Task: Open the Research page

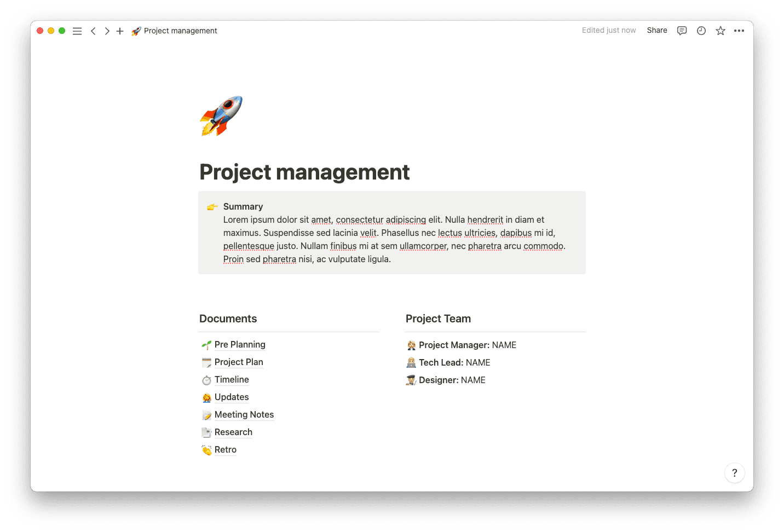Action: [233, 432]
